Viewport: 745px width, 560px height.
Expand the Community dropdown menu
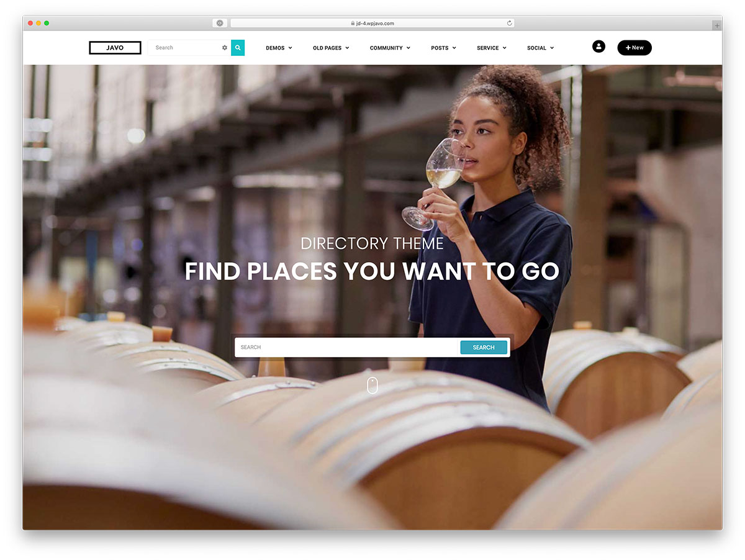(x=390, y=48)
